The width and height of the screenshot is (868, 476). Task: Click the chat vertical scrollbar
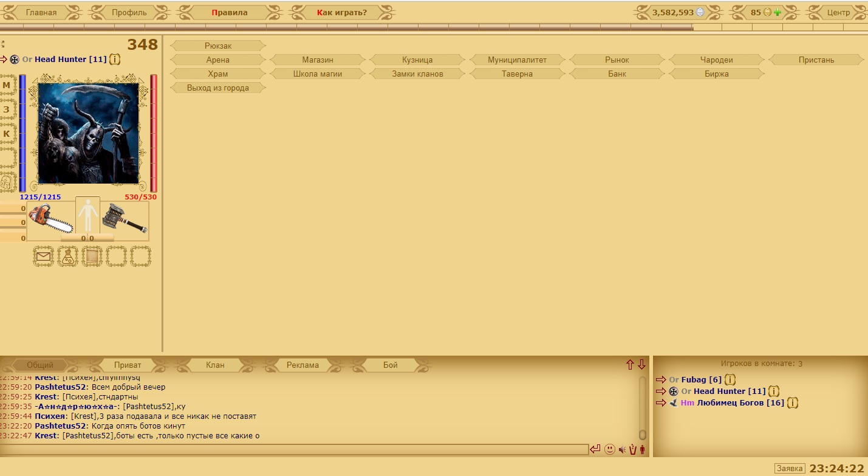coord(643,408)
